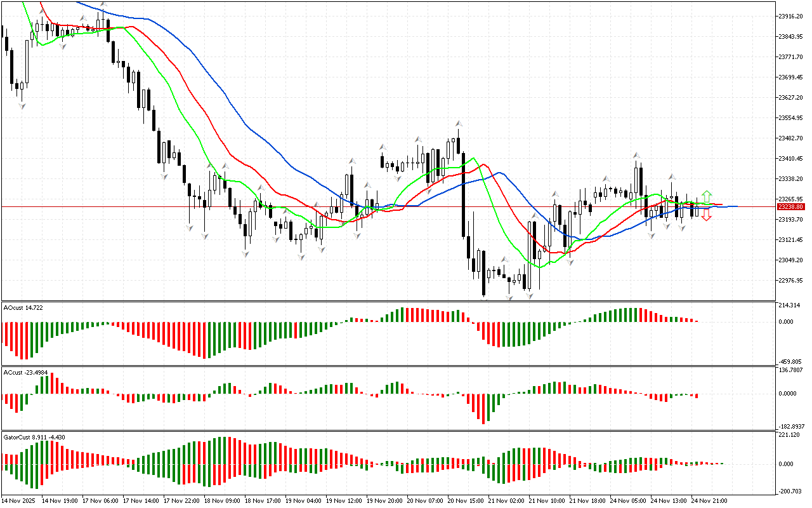This screenshot has height=508, width=812.
Task: Click the green up arrow signal icon
Action: pyautogui.click(x=706, y=196)
